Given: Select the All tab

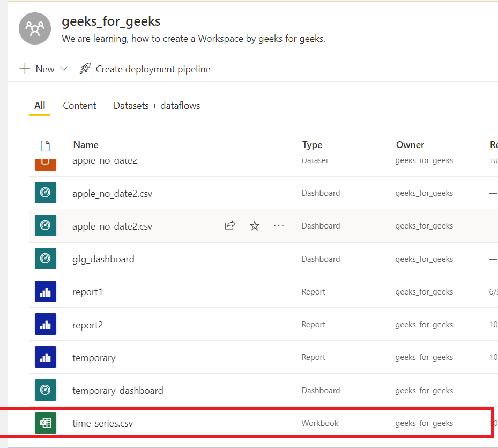Looking at the screenshot, I should click(40, 106).
